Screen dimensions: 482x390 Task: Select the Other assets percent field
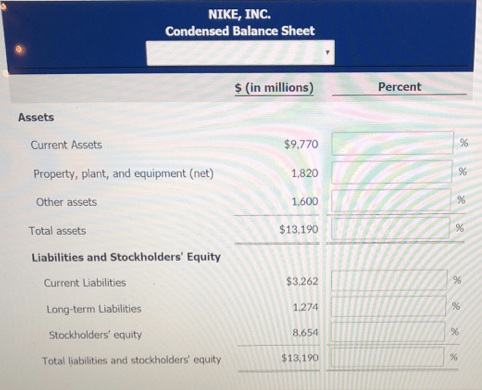(x=391, y=200)
